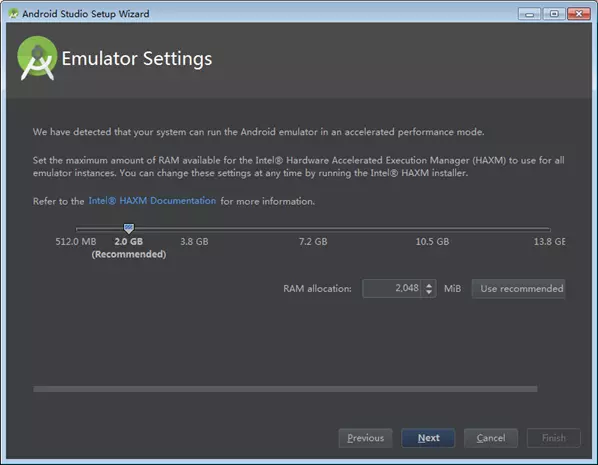598x465 pixels.
Task: Set slider to the 10.5 GB mark
Action: coord(432,229)
